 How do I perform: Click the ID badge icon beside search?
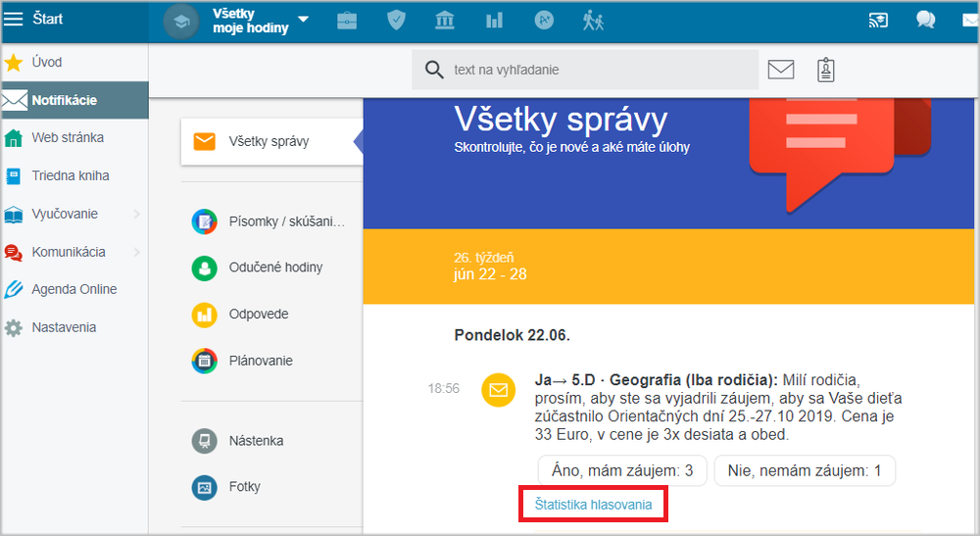point(825,70)
